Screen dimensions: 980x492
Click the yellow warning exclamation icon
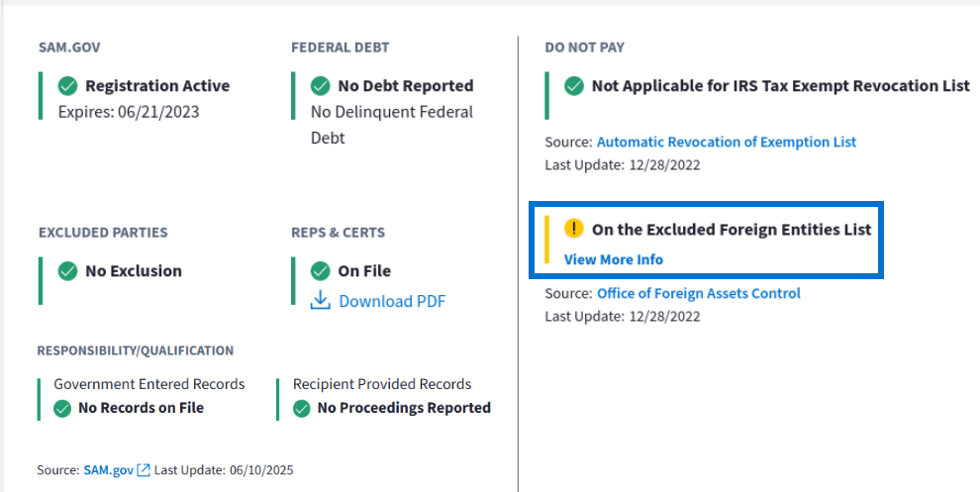coord(574,229)
